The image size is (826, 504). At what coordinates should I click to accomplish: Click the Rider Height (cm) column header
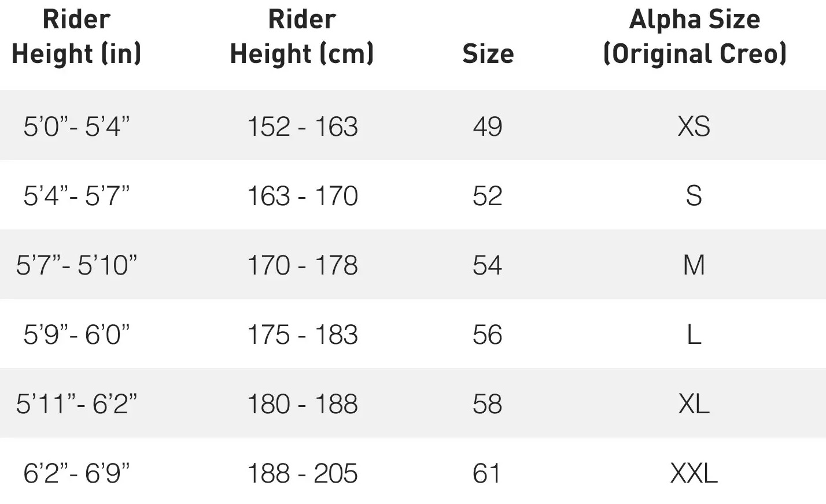302,36
